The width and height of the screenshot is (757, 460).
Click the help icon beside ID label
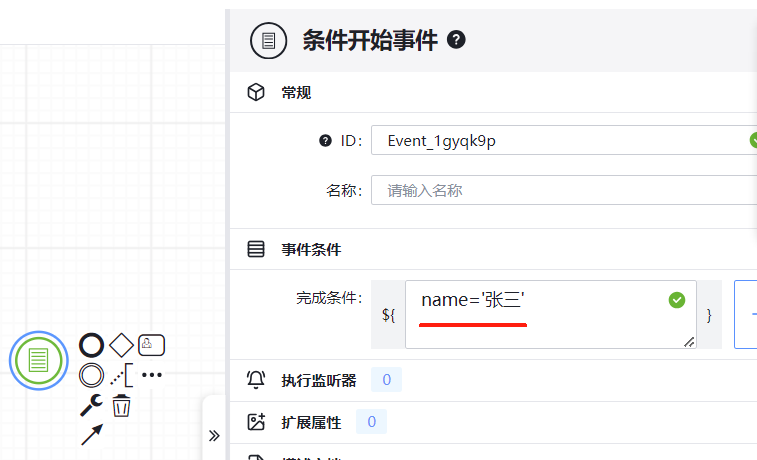(x=325, y=140)
